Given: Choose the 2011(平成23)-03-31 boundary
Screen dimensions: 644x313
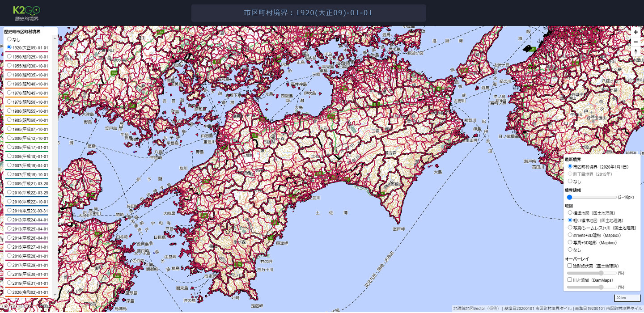Looking at the screenshot, I should click(9, 211).
